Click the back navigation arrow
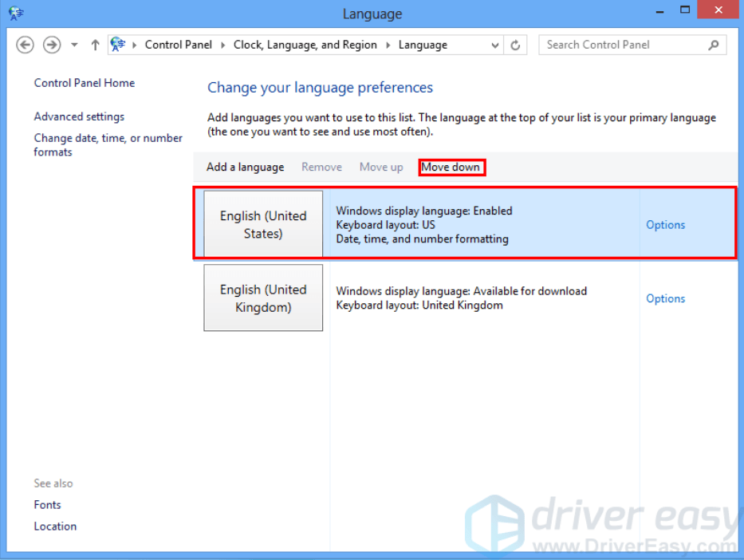 click(x=25, y=45)
